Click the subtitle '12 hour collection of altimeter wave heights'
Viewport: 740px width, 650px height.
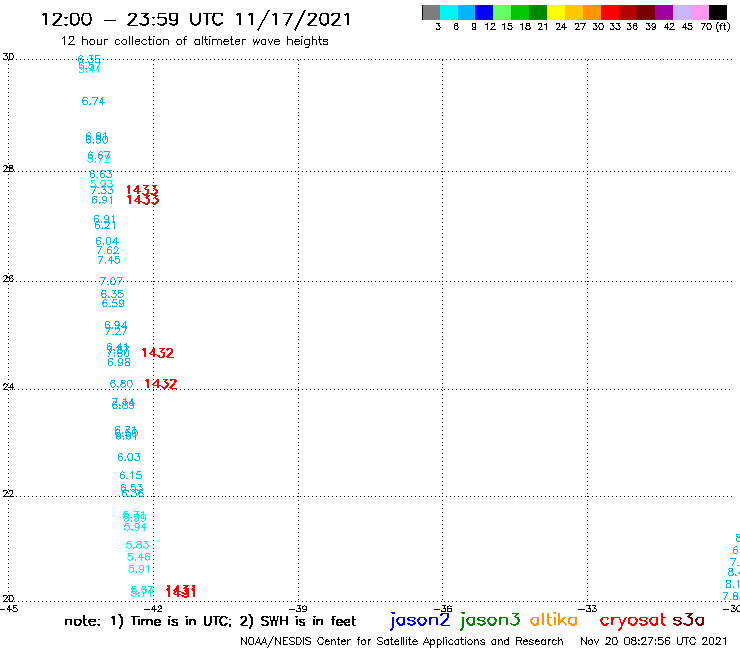click(x=194, y=41)
